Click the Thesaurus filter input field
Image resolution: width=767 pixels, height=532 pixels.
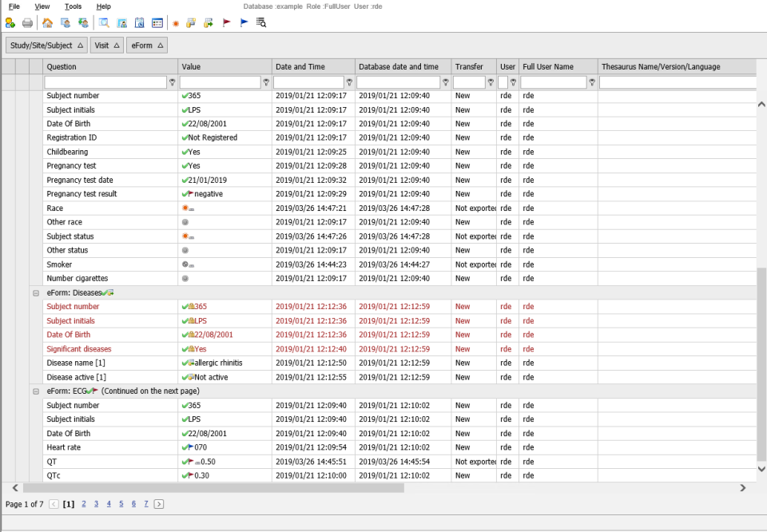point(678,82)
